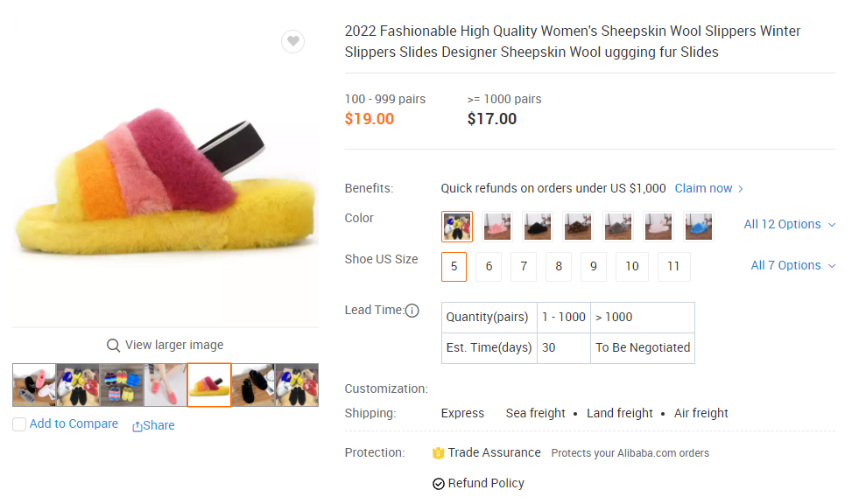The width and height of the screenshot is (859, 504).
Task: Click the Trade Assurance shield icon
Action: click(x=439, y=453)
